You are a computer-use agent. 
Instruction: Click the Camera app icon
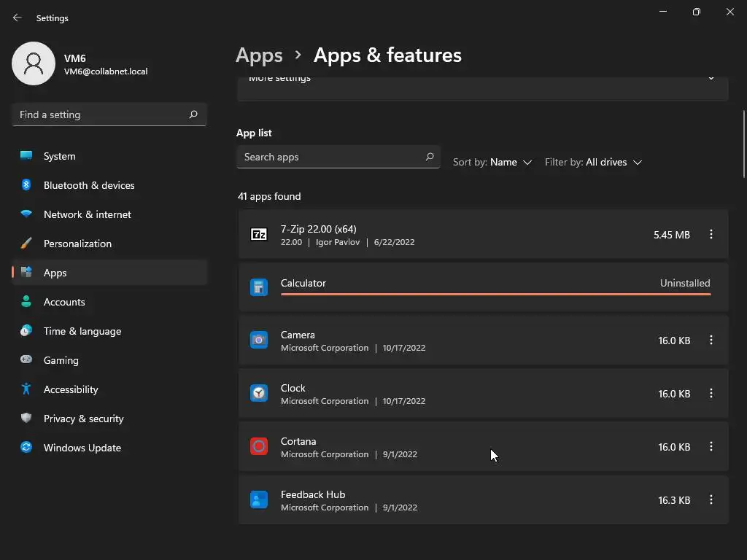pyautogui.click(x=259, y=340)
